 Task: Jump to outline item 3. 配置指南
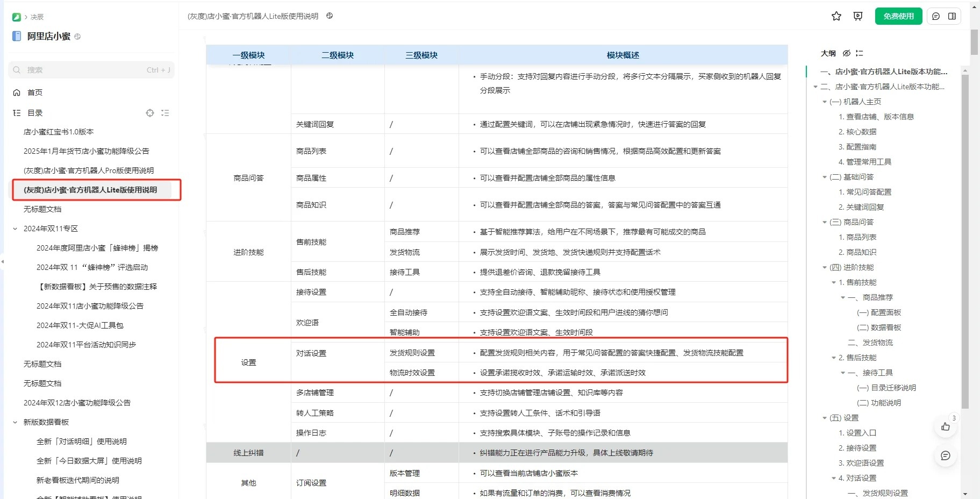click(857, 147)
